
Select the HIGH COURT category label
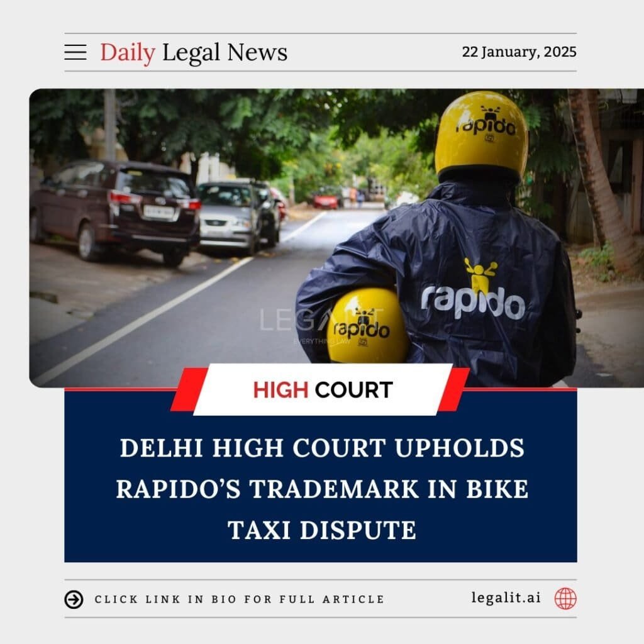point(323,390)
